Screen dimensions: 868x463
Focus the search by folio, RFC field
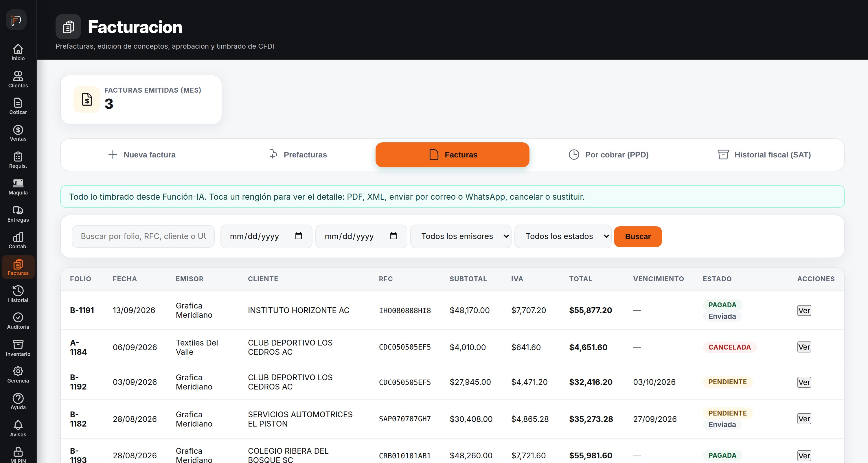(143, 236)
